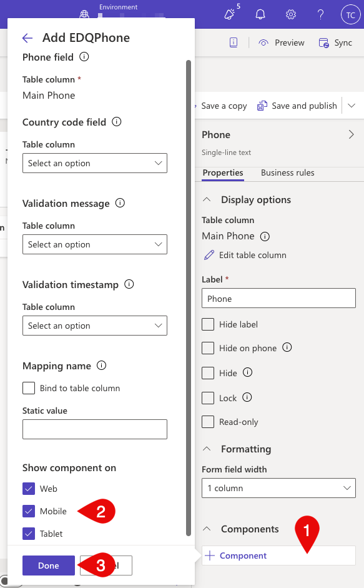Enable Bind to table column checkbox

pyautogui.click(x=29, y=388)
